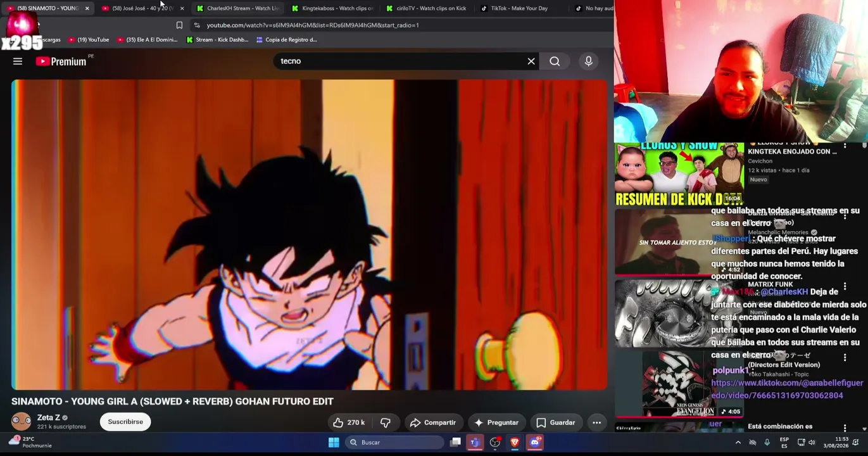Open the ESP keyboard language switcher
The height and width of the screenshot is (456, 868).
pos(784,443)
